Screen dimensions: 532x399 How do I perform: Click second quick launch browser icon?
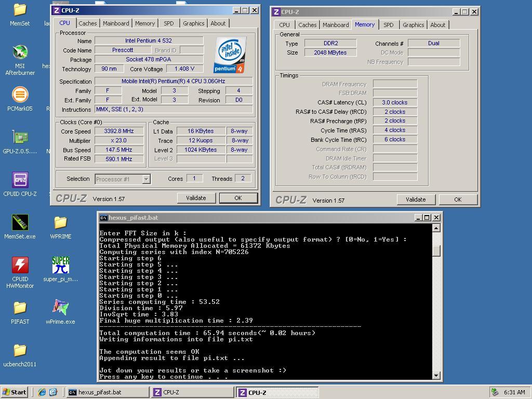(53, 392)
